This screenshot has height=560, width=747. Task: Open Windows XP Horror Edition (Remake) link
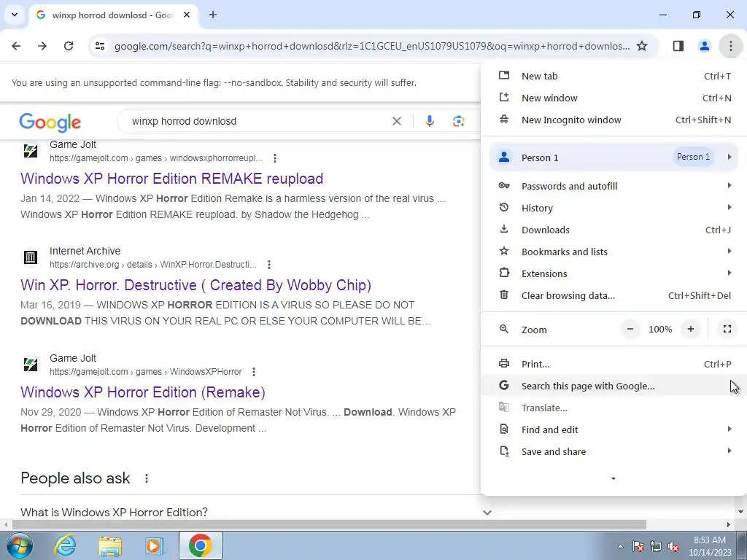click(x=143, y=392)
